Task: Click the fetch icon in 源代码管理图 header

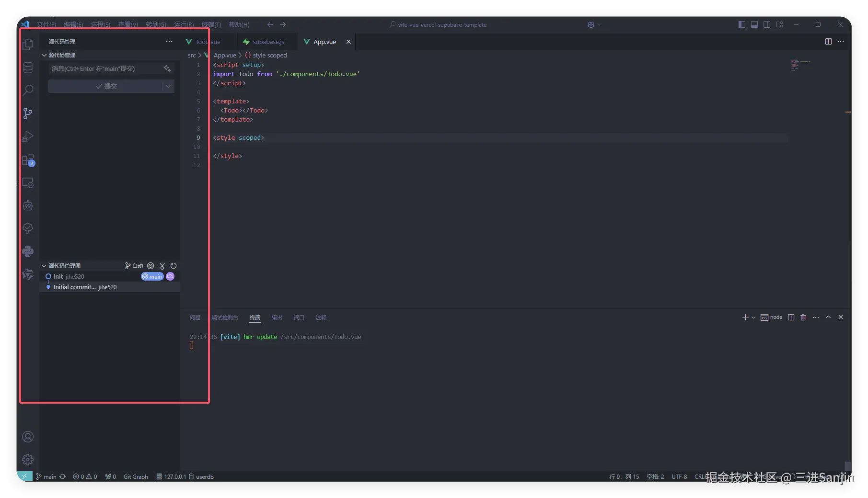Action: pyautogui.click(x=162, y=266)
